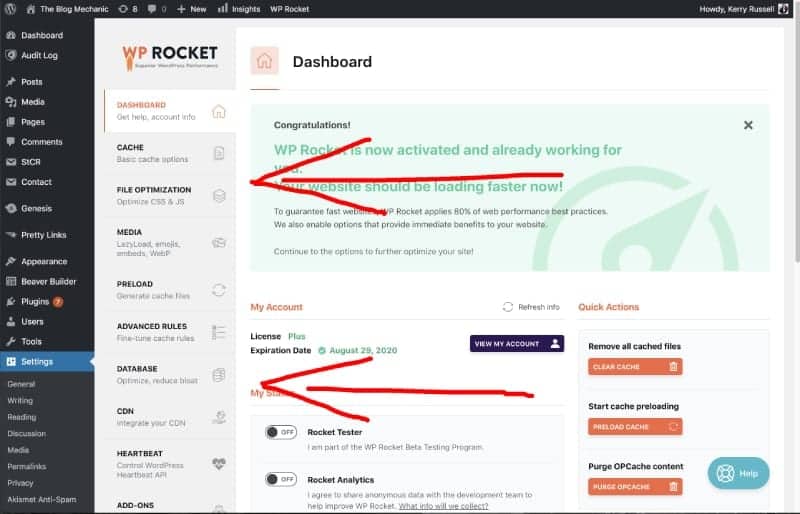Screen dimensions: 800x514
Task: Click the Heartbeat heart icon
Action: 219,464
